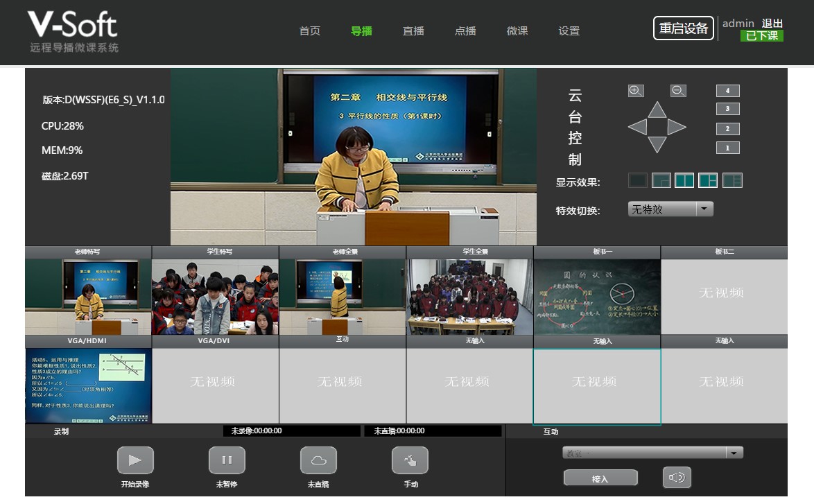Toggle the single-screen 显示效果 layout
814x504 pixels.
(637, 180)
